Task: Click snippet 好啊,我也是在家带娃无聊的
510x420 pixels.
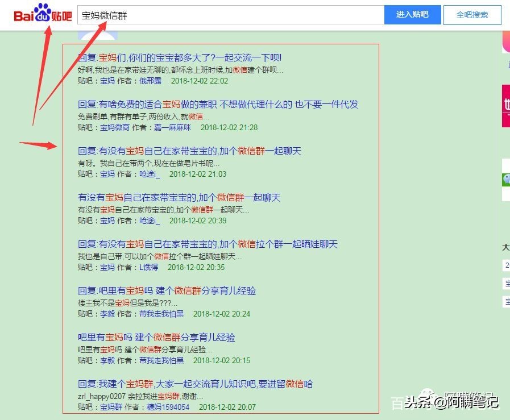Action: click(x=180, y=70)
